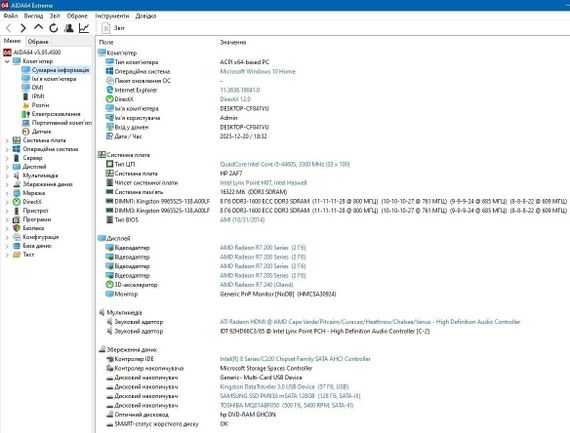Select AIDA64 v5.95.4500 root tree node
The image size is (570, 433).
[32, 52]
